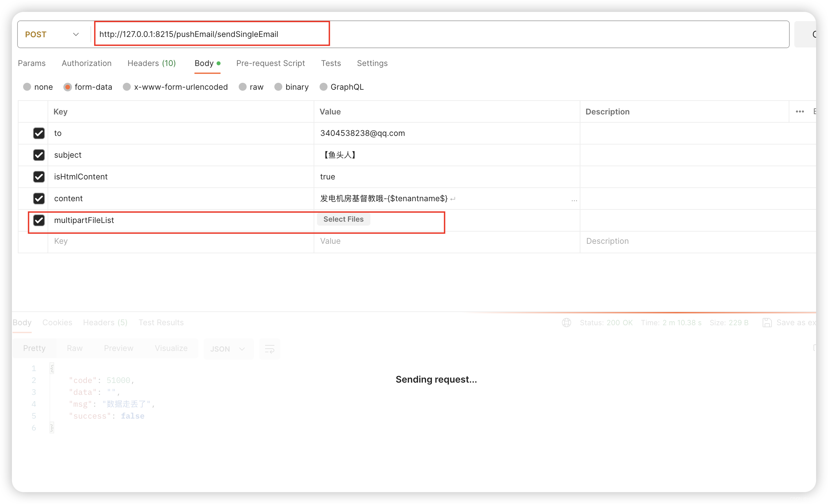828x504 pixels.
Task: Click the Save as example floppy icon
Action: [767, 323]
